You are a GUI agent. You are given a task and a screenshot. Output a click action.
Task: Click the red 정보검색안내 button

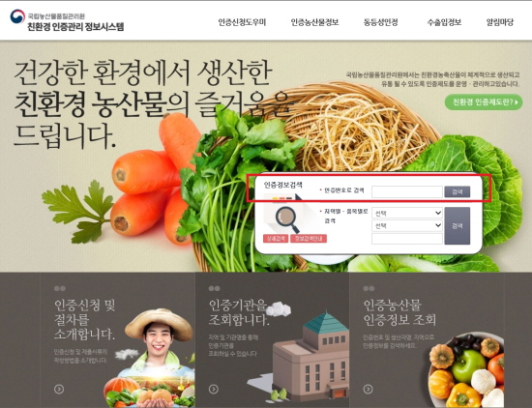309,239
